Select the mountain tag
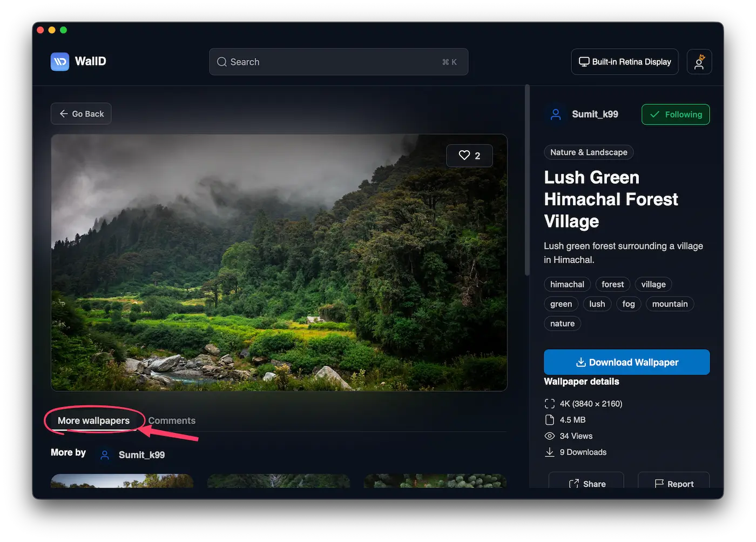Screen dimensions: 756x542 click(x=670, y=304)
